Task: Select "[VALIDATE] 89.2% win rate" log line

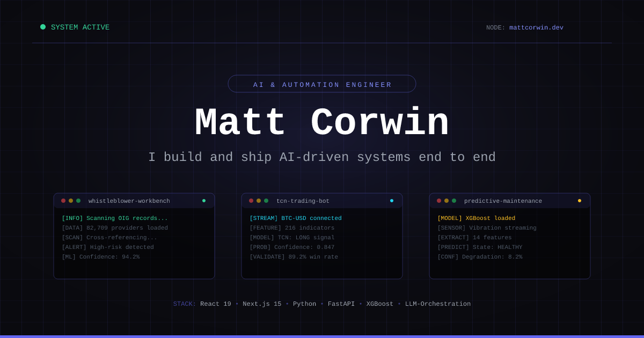Action: (x=294, y=257)
